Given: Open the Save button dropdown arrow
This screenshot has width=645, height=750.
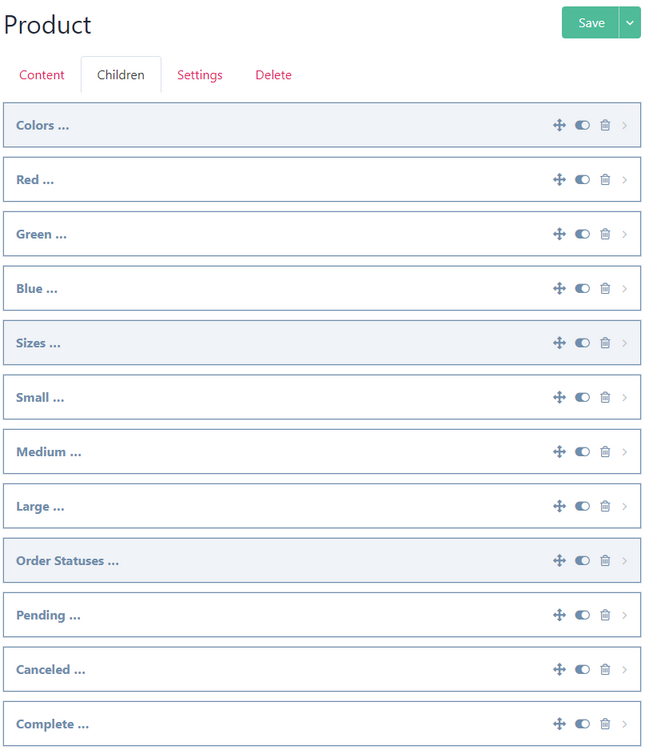Looking at the screenshot, I should [x=630, y=23].
